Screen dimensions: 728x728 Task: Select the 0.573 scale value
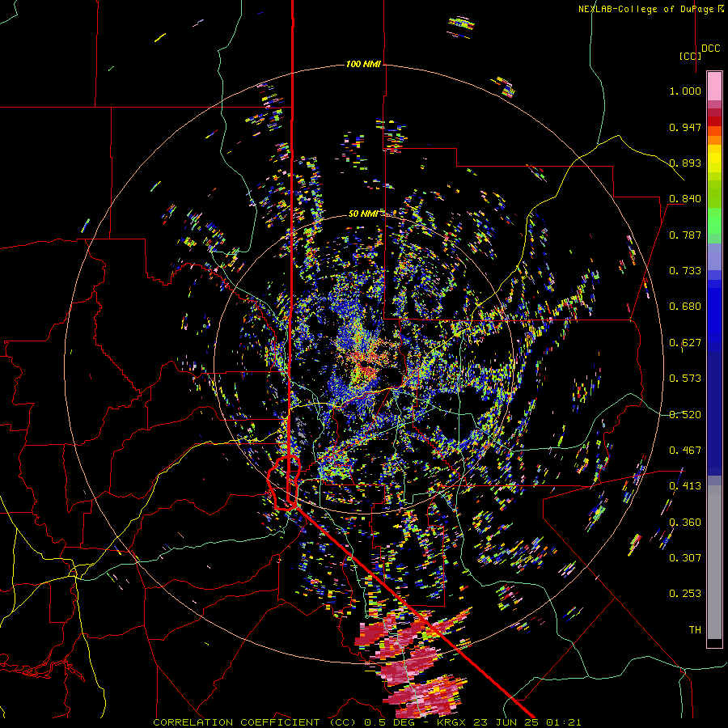685,379
